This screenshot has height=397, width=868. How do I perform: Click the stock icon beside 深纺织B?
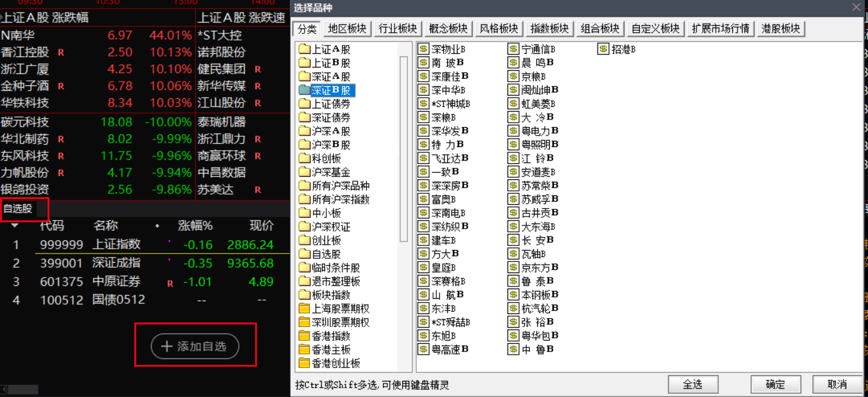[423, 226]
